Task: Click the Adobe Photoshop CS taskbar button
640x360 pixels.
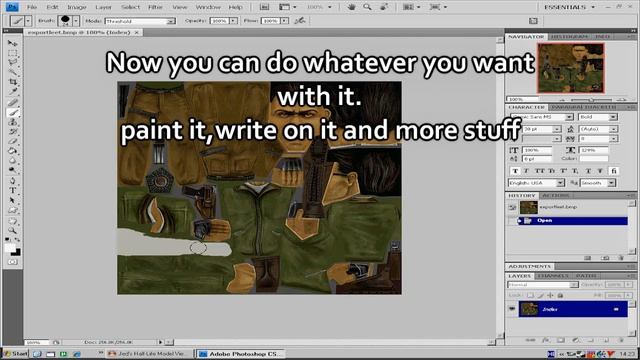Action: point(240,353)
